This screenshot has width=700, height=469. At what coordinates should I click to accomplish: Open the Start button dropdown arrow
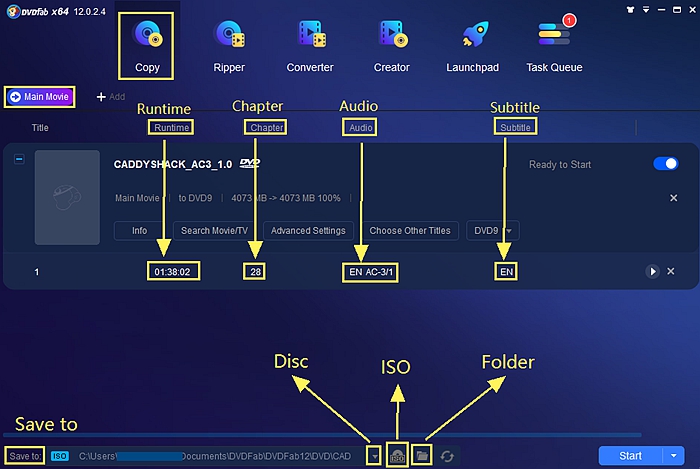coord(674,456)
